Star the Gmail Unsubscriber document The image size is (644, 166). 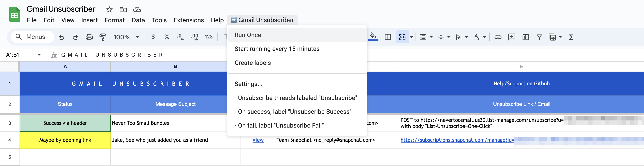pyautogui.click(x=109, y=10)
